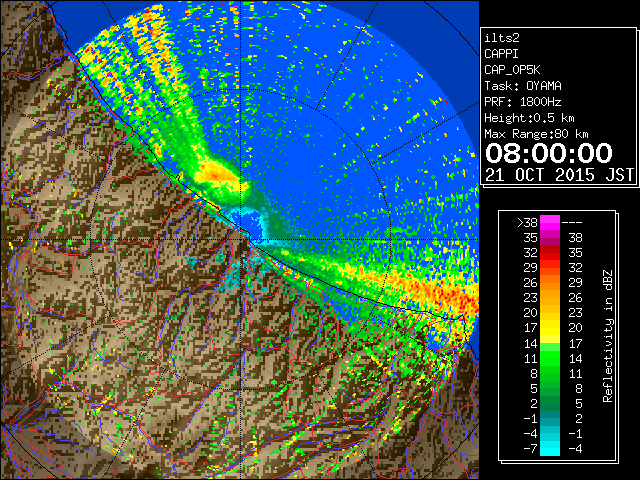The image size is (640, 480).
Task: Click the orange 26 dBZ legend swatch
Action: click(x=550, y=283)
